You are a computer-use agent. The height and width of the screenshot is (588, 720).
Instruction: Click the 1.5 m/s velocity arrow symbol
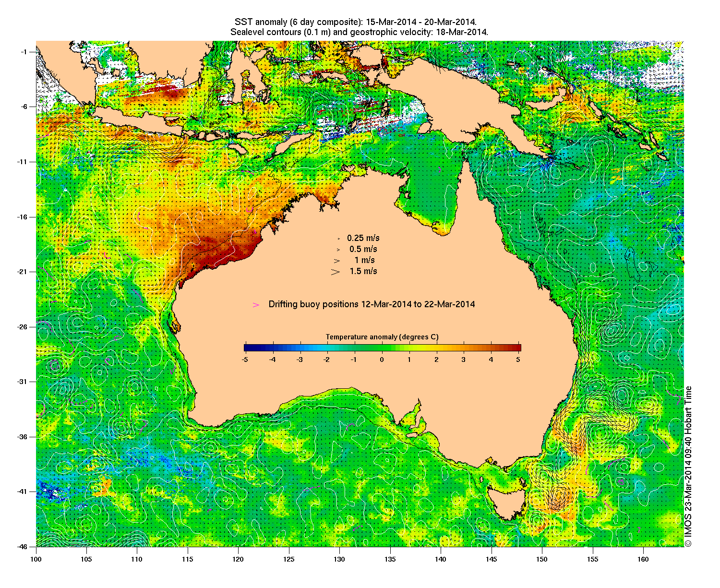click(336, 272)
